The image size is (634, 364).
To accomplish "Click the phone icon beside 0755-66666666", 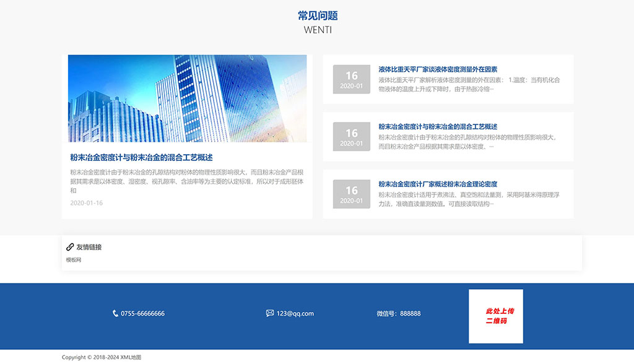I will coord(114,313).
